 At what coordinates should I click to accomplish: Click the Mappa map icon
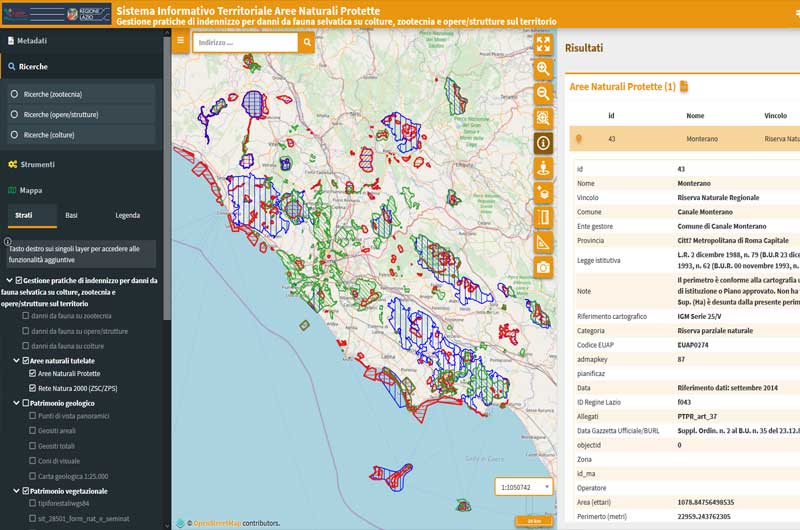tap(12, 190)
